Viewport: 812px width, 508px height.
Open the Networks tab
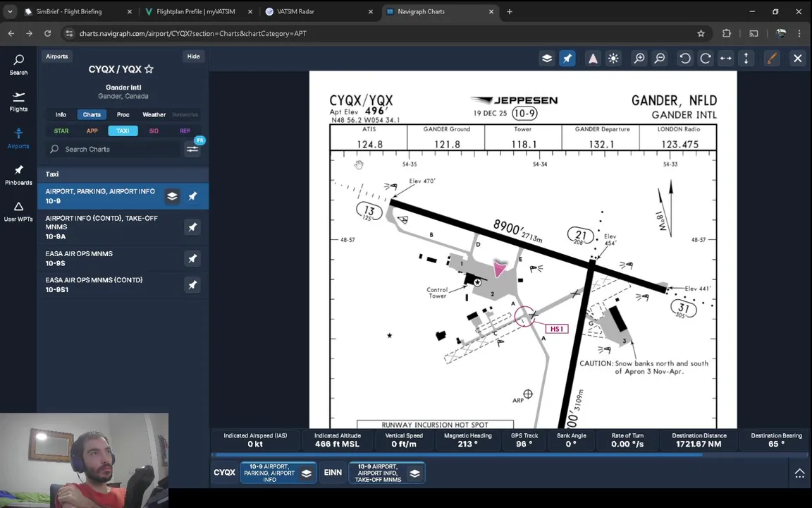pos(185,114)
